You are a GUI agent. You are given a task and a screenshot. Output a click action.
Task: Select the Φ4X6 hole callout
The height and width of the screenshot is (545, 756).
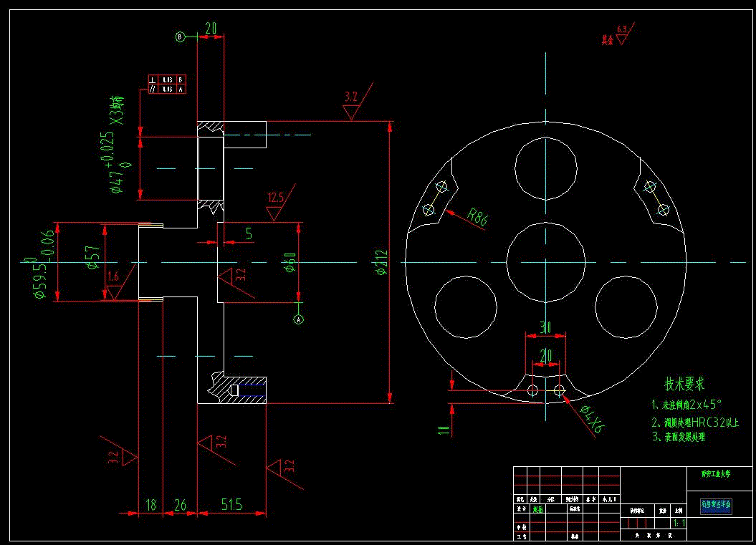(x=593, y=419)
